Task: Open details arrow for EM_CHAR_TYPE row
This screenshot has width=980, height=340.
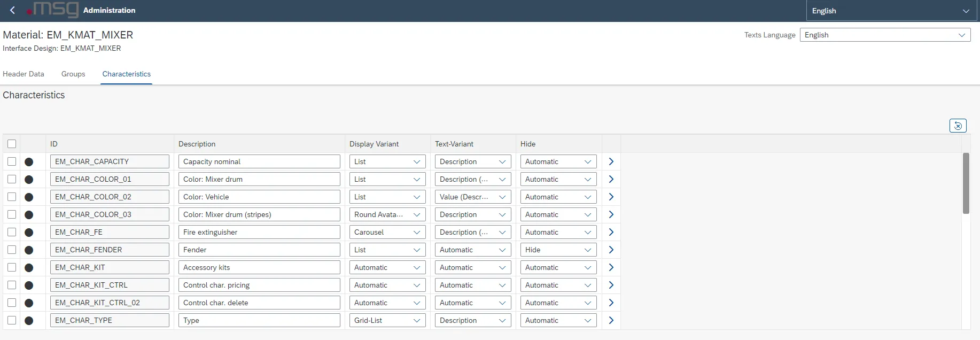Action: point(611,320)
